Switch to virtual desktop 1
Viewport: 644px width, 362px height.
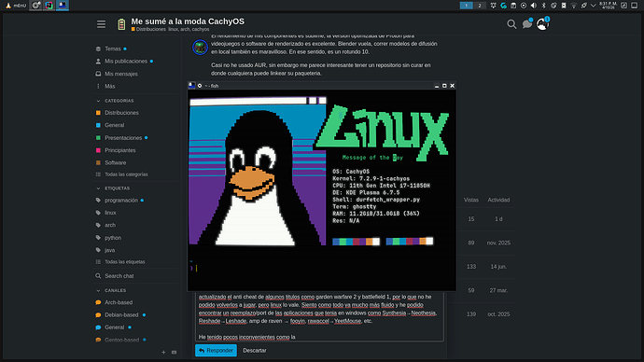point(466,6)
